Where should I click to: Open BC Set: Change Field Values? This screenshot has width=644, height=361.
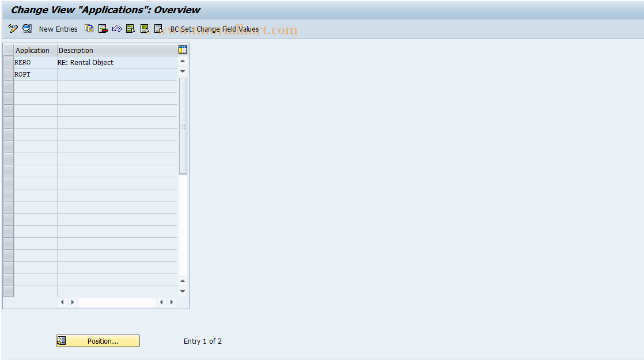pyautogui.click(x=214, y=29)
